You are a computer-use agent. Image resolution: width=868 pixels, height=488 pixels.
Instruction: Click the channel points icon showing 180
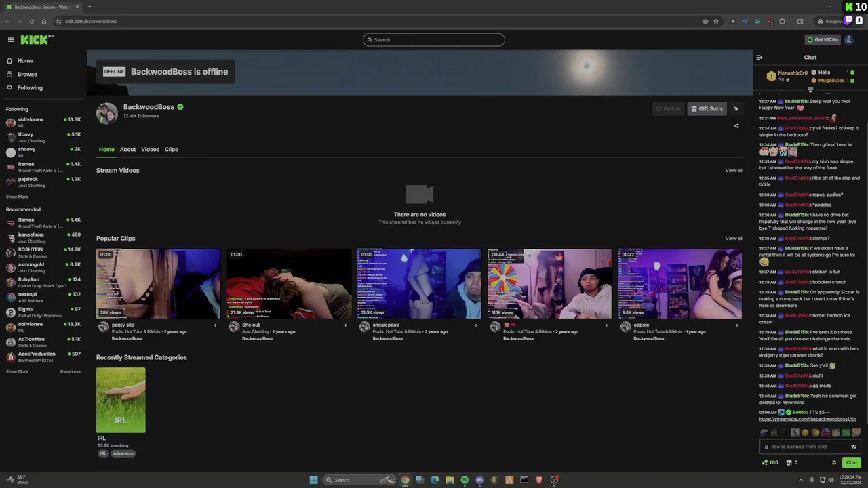click(770, 463)
